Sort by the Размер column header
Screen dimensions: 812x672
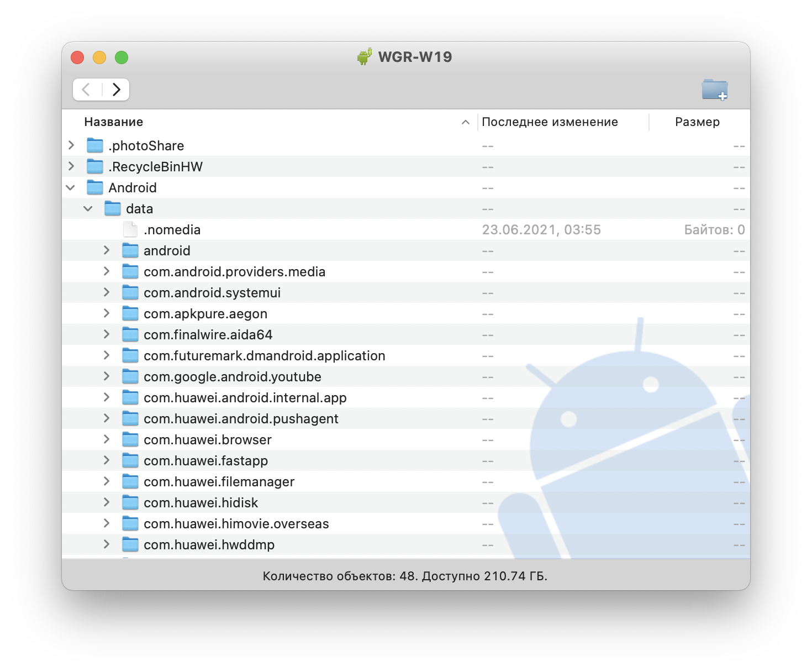[697, 122]
